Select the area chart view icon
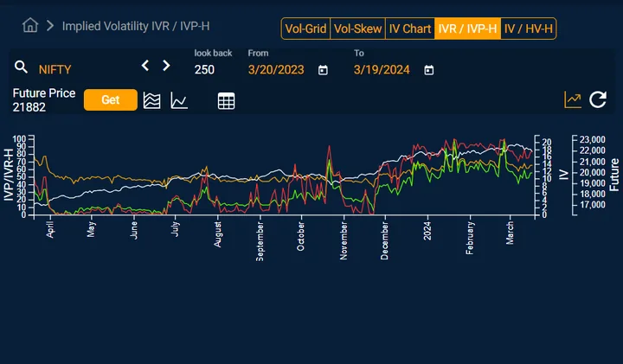 151,101
